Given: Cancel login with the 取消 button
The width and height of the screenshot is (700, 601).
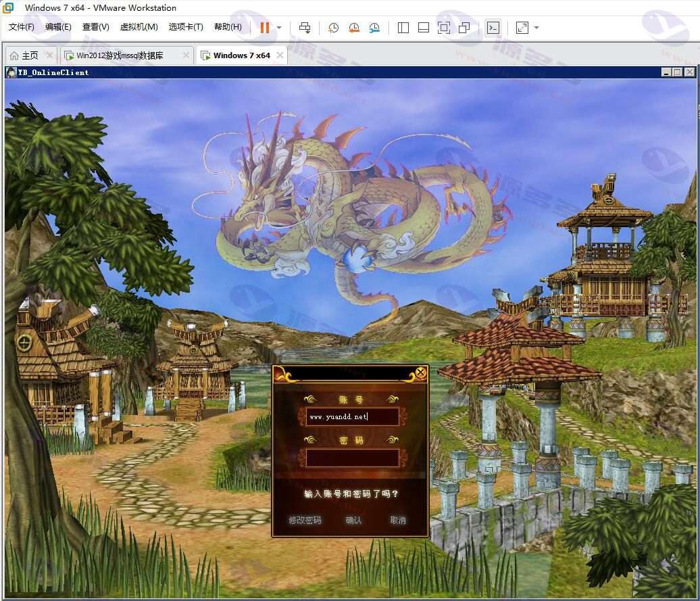Looking at the screenshot, I should [398, 520].
